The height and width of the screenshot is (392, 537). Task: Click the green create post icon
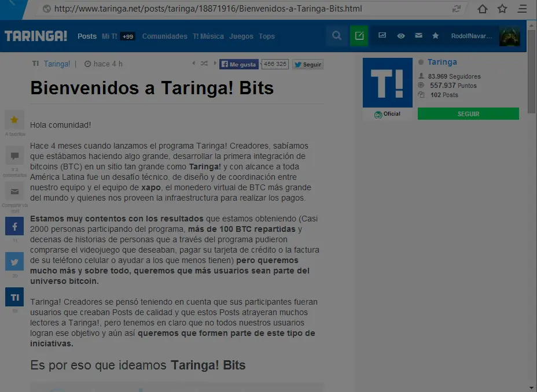tap(359, 36)
